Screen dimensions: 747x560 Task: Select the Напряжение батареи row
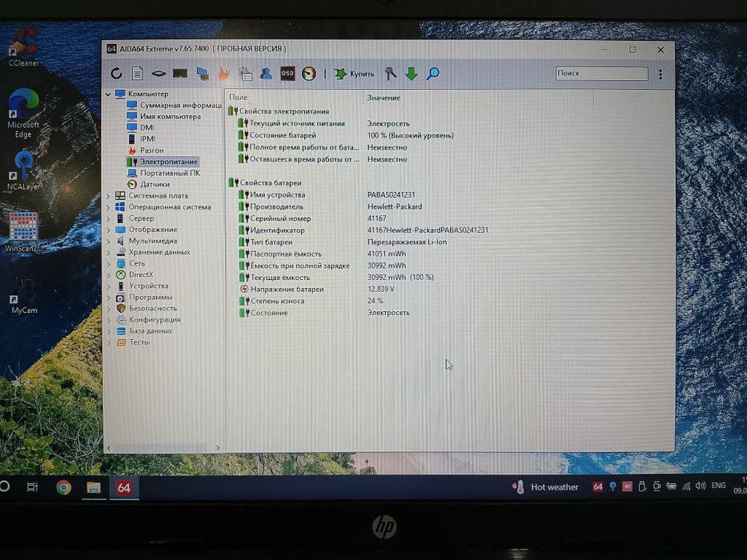[317, 289]
